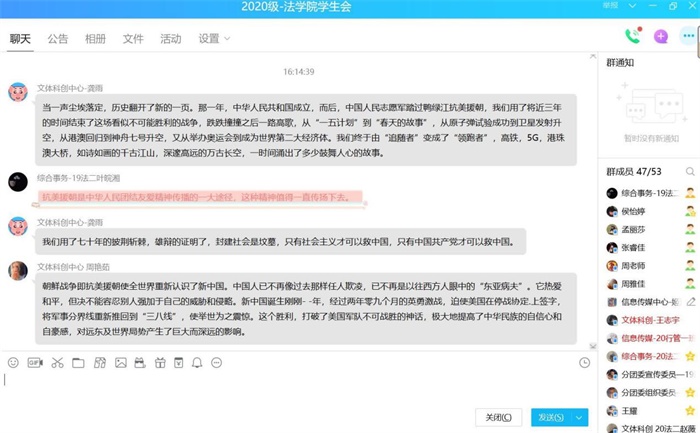Select member 文体科创-王志宇
Image resolution: width=700 pixels, height=433 pixels.
[651, 320]
